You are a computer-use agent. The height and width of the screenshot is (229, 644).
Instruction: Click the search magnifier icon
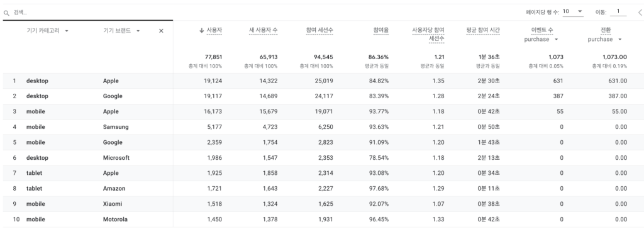[6, 13]
